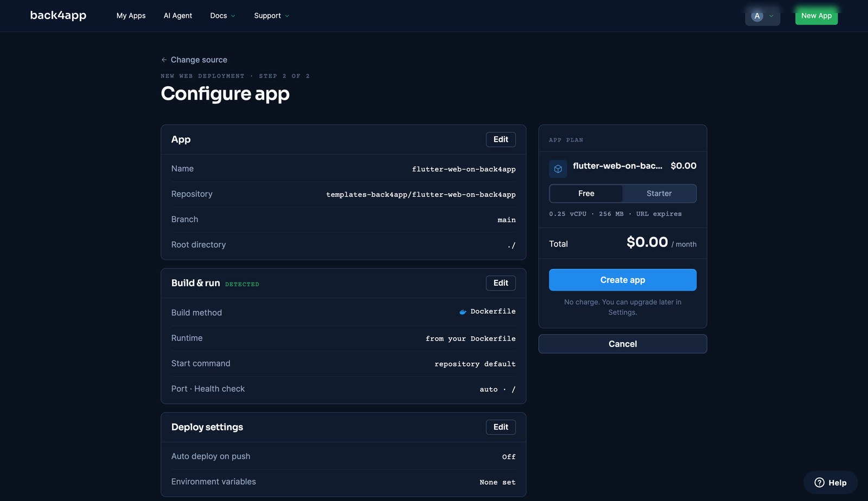The image size is (868, 501).
Task: Click the 'repository default' start command value
Action: click(x=475, y=364)
